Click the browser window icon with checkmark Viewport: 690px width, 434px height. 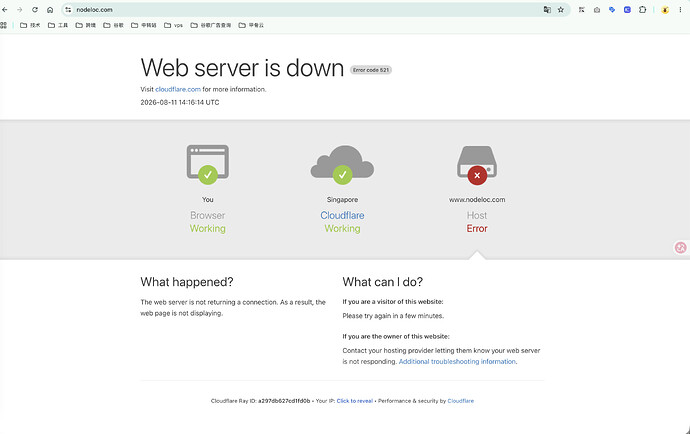click(208, 164)
